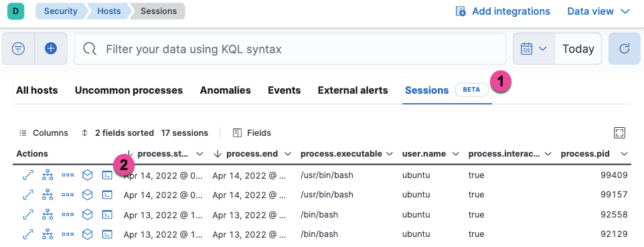This screenshot has height=247, width=644.
Task: Switch to the Uncommon processes tab
Action: [x=129, y=90]
